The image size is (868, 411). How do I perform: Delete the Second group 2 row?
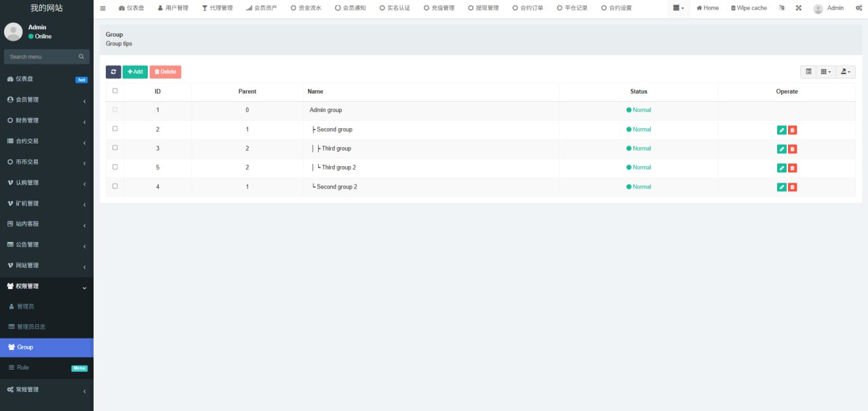(792, 187)
